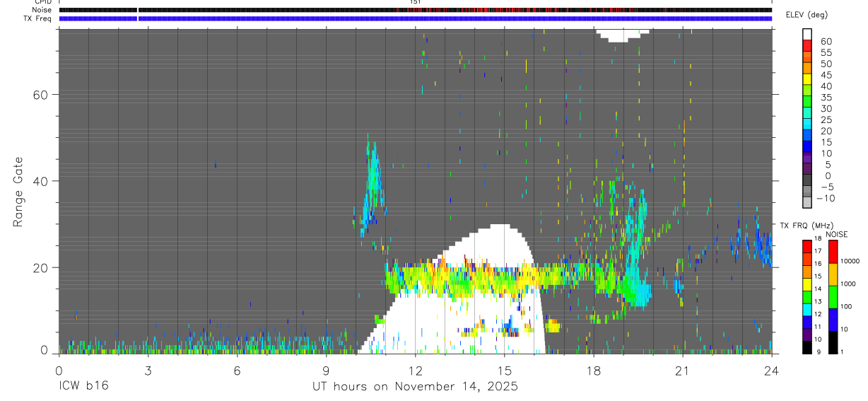Click the white top swatch of elevation colorbar
The image size is (868, 401).
point(807,35)
